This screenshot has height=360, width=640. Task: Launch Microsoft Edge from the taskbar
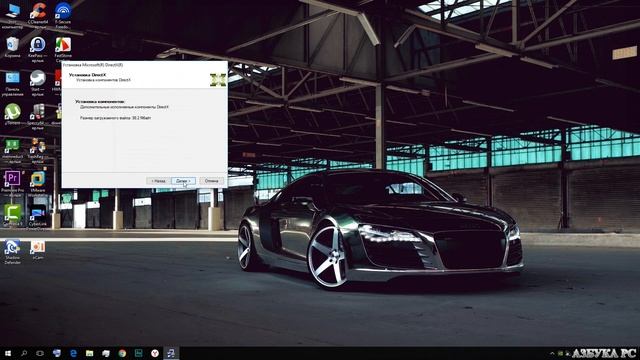(x=73, y=353)
